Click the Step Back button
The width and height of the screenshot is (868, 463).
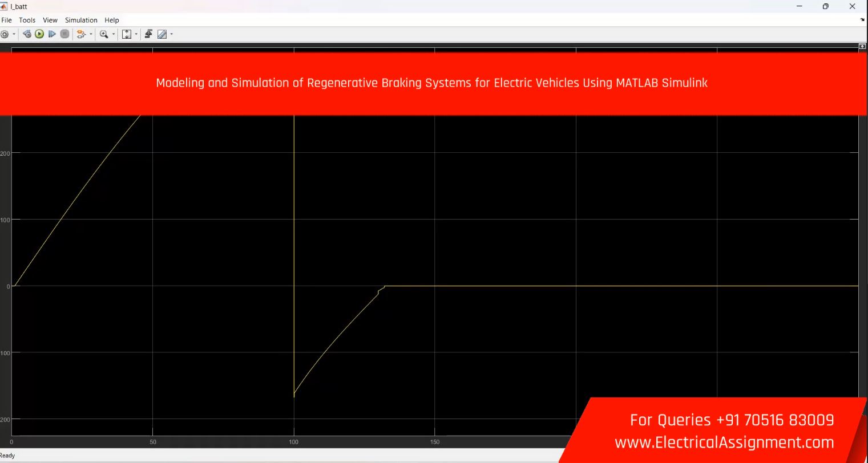pyautogui.click(x=27, y=34)
